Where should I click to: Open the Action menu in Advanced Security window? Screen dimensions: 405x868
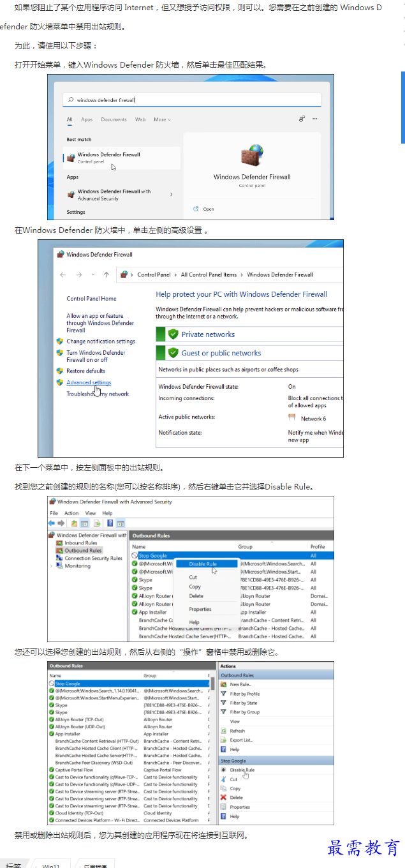(x=71, y=513)
